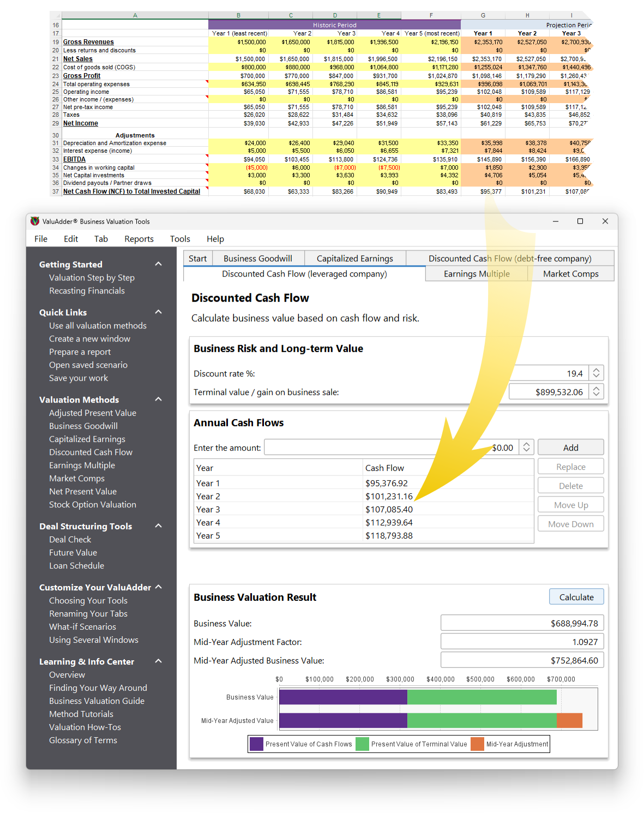Open Discounted Cash Flow debt-free company tab
This screenshot has width=644, height=813.
[510, 259]
